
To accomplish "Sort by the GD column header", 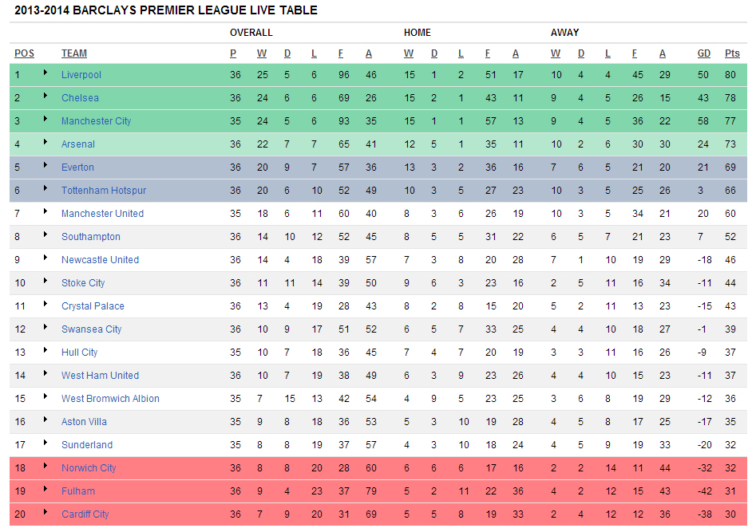I will pos(703,53).
